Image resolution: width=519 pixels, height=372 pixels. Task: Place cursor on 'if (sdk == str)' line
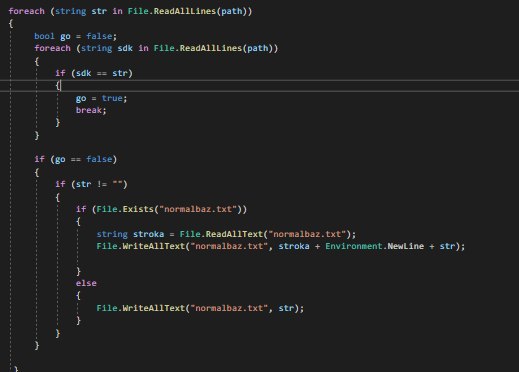tap(94, 73)
